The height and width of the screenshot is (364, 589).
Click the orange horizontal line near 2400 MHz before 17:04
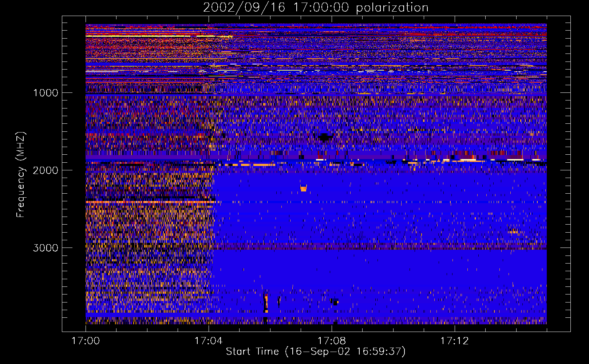click(x=151, y=202)
